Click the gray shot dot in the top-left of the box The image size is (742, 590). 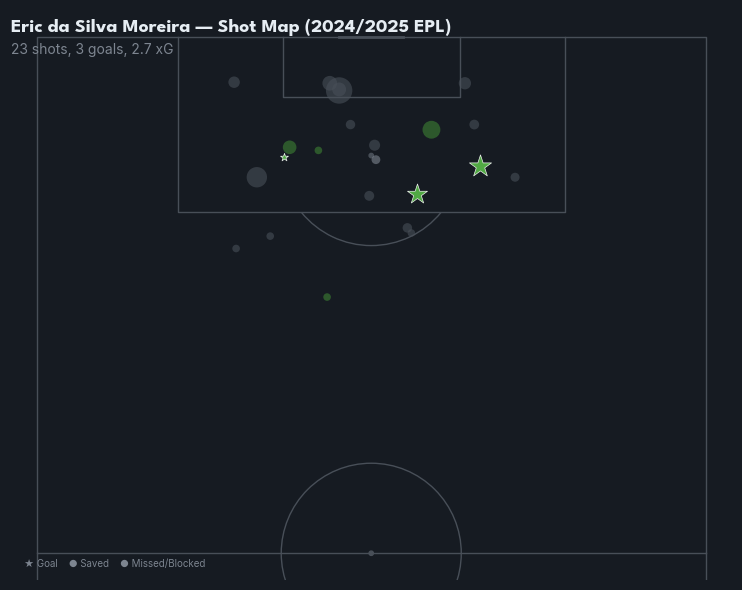pos(234,82)
